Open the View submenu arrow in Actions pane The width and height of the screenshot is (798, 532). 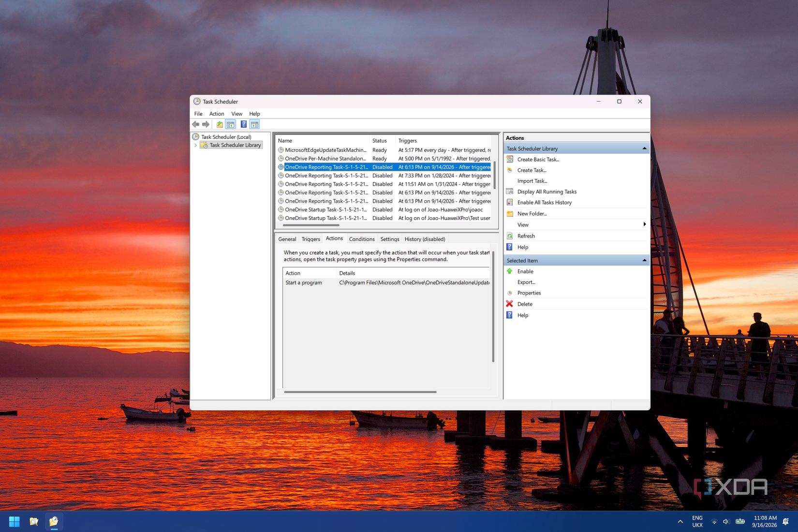(x=644, y=224)
